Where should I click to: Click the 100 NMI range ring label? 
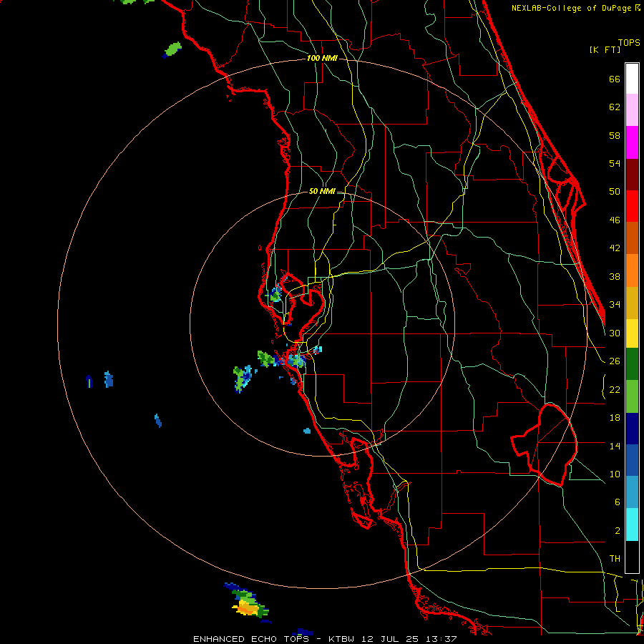[x=322, y=59]
